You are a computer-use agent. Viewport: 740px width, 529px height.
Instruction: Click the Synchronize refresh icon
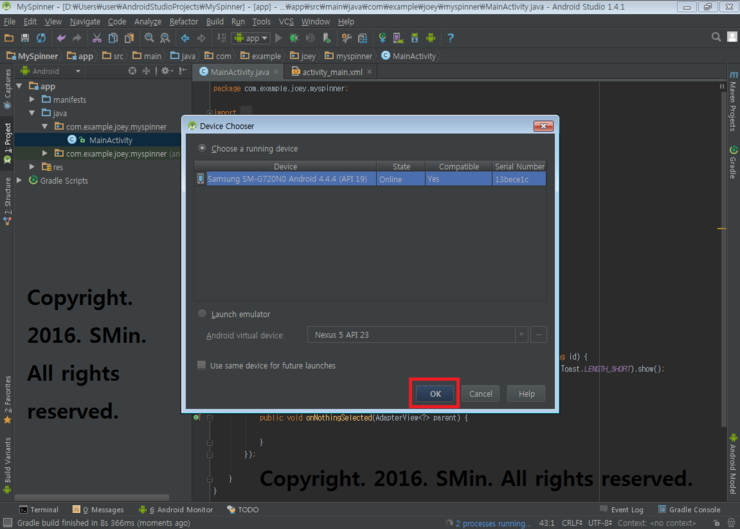pyautogui.click(x=42, y=38)
